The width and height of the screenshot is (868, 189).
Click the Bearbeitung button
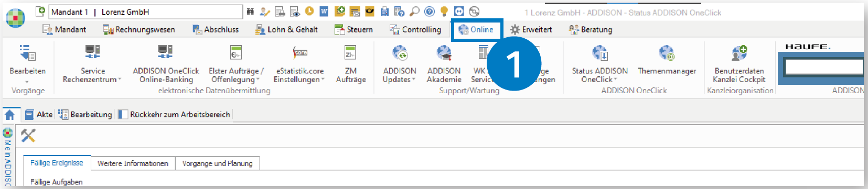[x=85, y=114]
